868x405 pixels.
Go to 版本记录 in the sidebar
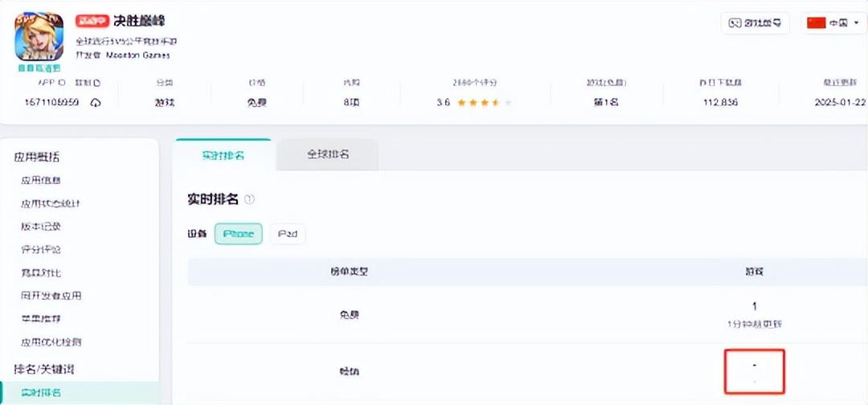point(40,227)
